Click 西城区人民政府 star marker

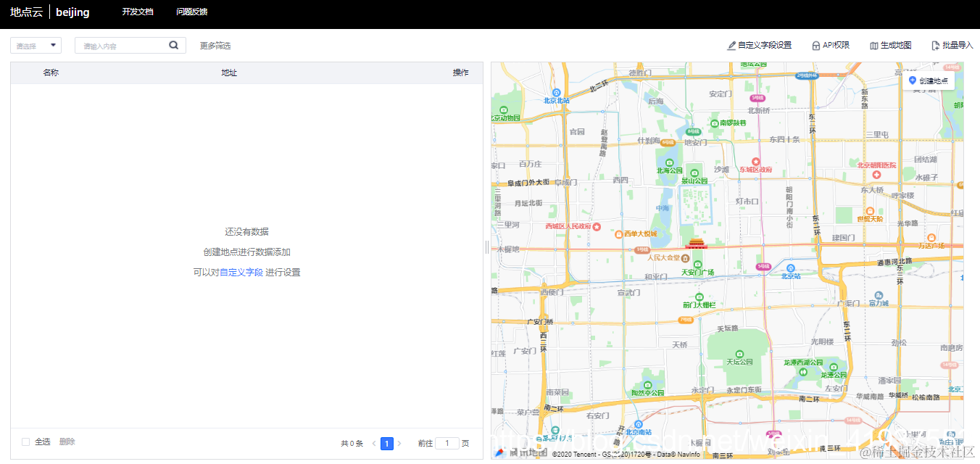point(597,226)
